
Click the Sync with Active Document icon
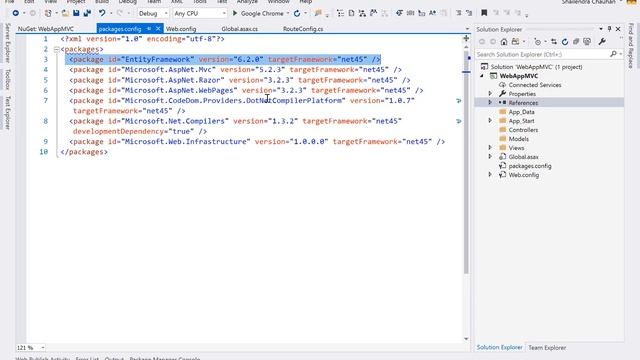(x=553, y=42)
